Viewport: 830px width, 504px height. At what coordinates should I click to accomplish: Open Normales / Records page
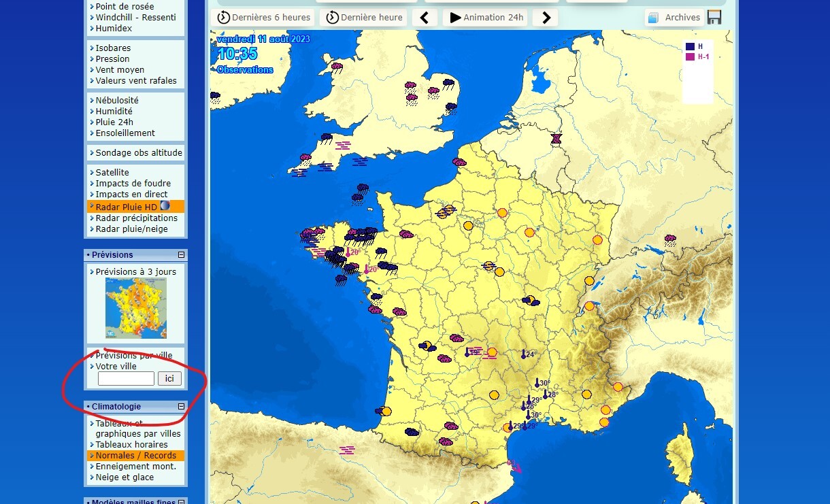pyautogui.click(x=135, y=456)
